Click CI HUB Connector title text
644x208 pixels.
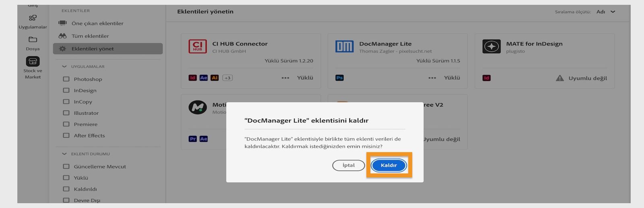click(240, 44)
